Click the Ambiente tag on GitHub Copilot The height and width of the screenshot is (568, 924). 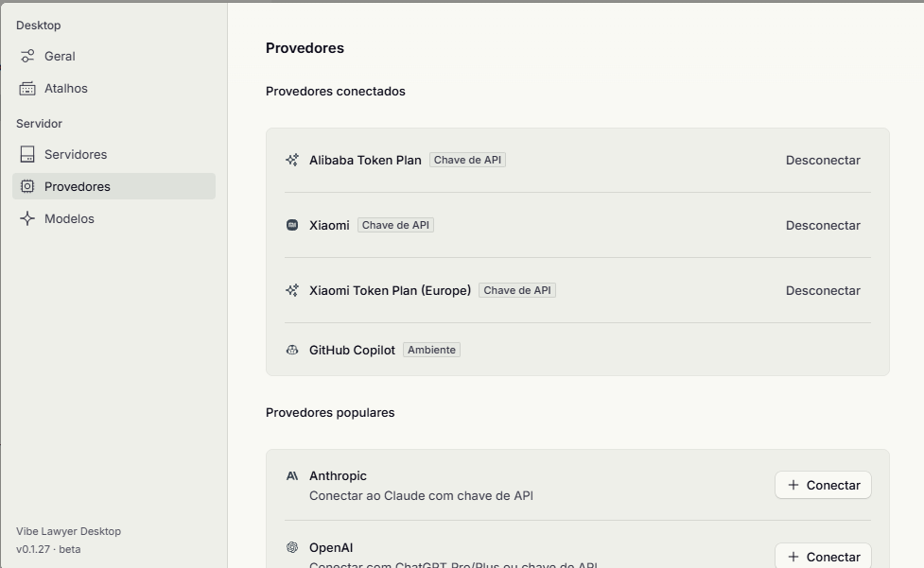pyautogui.click(x=432, y=350)
